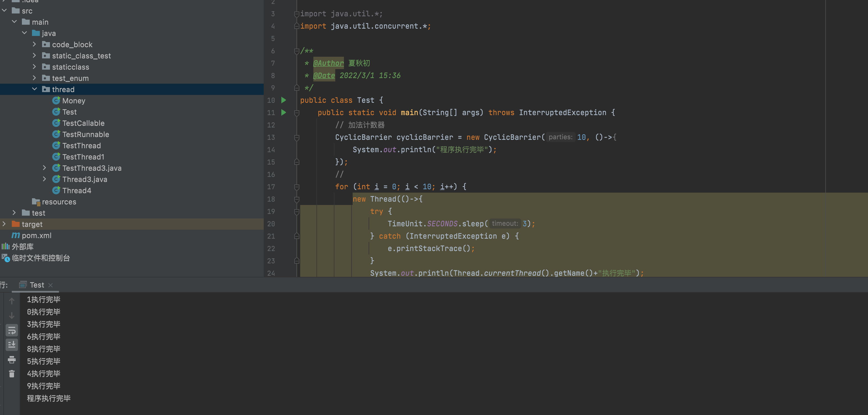Toggle scroll to end of console
The image size is (868, 415).
tap(12, 345)
